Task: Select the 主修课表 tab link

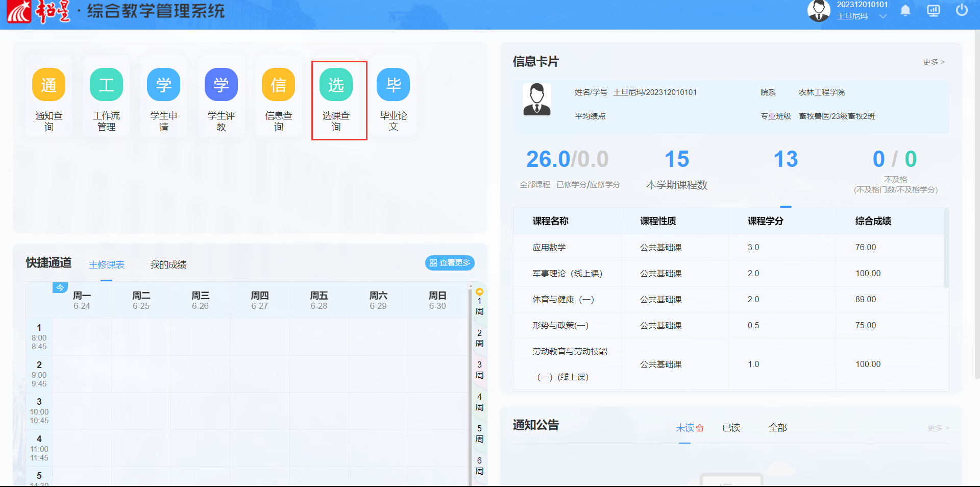Action: [x=107, y=264]
